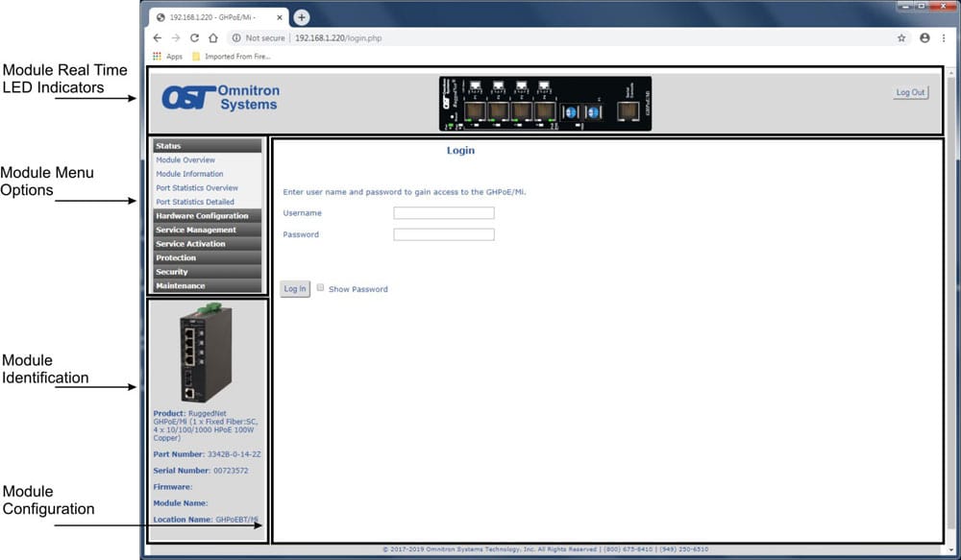This screenshot has width=961, height=560.
Task: Open the Apps bookmarks shortcut
Action: [167, 57]
